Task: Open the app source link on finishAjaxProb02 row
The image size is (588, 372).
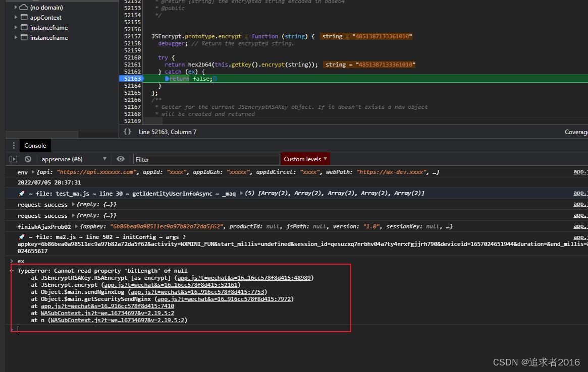Action: pyautogui.click(x=580, y=226)
